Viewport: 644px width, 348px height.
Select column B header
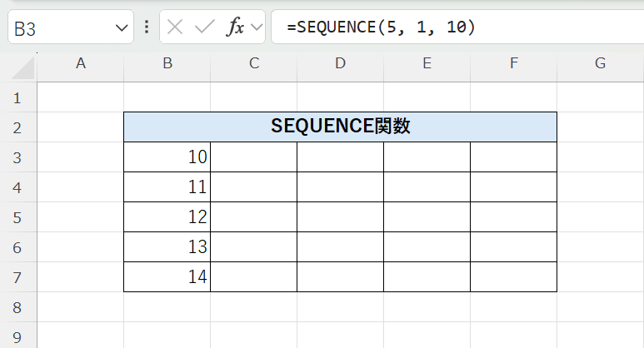tap(167, 63)
